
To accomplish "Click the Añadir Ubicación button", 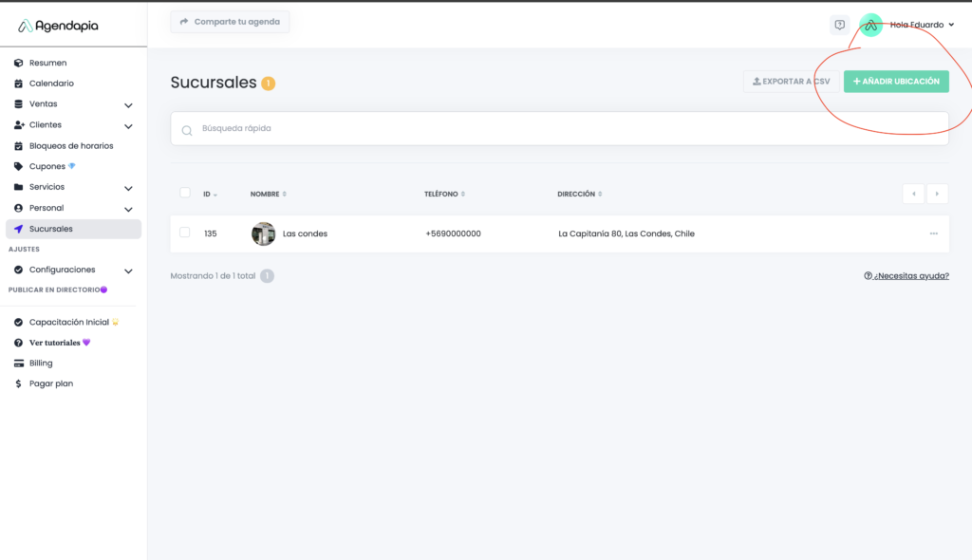I will (896, 82).
